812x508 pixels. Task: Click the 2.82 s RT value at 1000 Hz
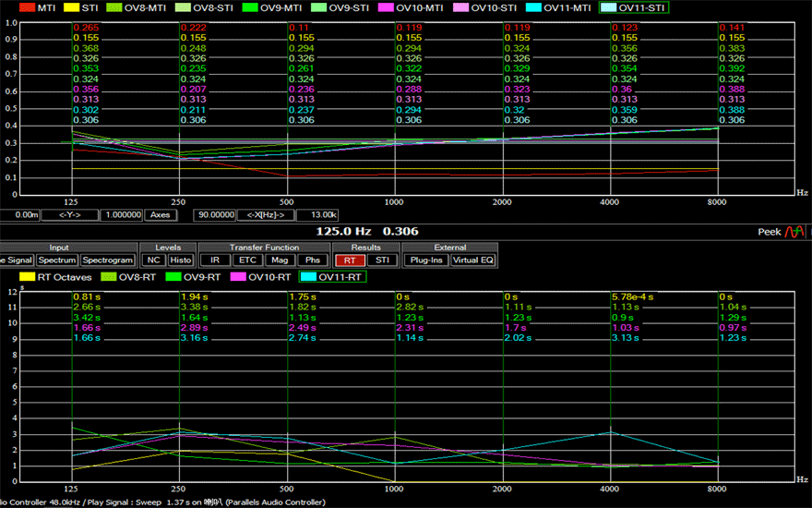(x=410, y=307)
